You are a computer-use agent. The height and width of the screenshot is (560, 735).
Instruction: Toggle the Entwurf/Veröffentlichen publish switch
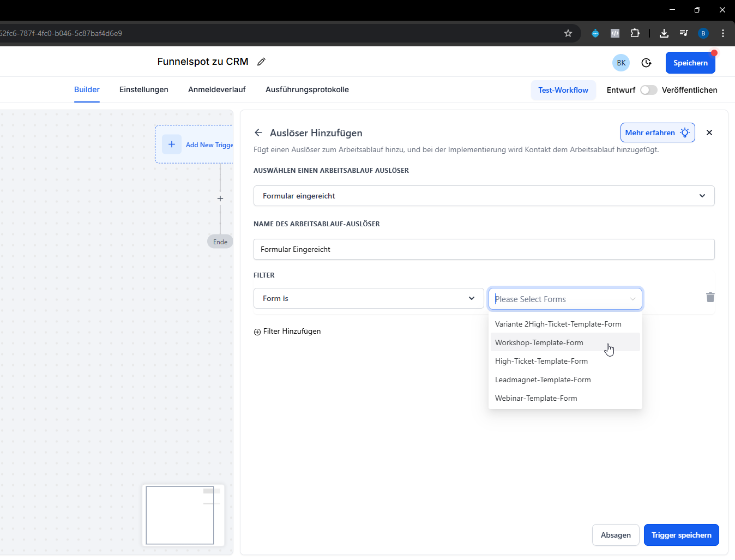click(x=649, y=90)
